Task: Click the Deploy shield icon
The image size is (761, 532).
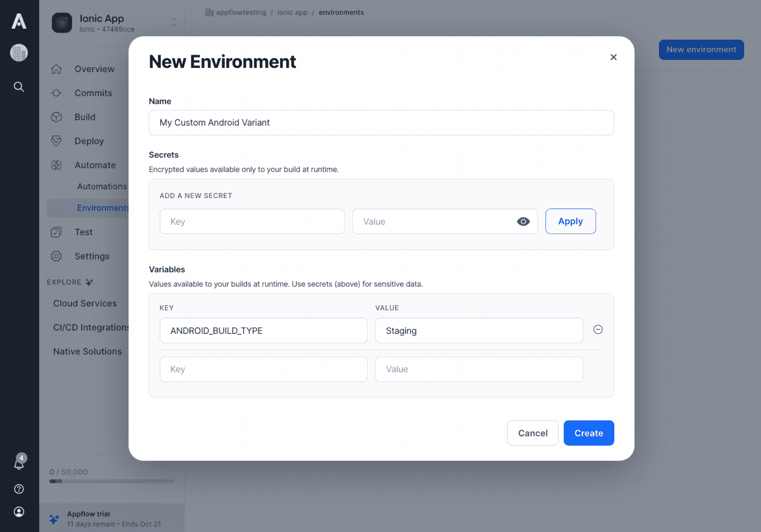Action: tap(56, 141)
